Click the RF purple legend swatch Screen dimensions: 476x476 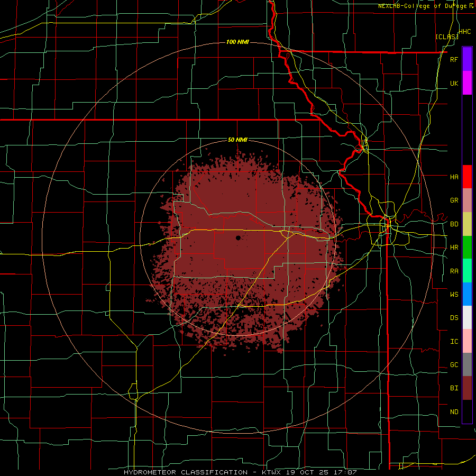coord(467,59)
